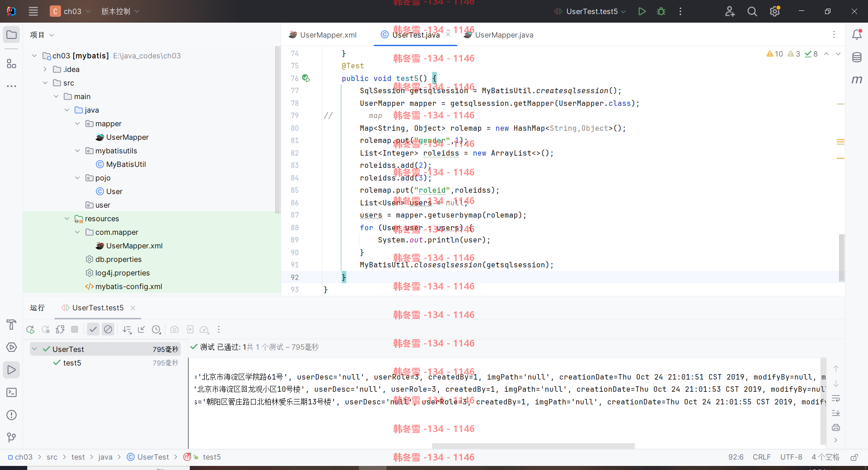
Task: Toggle auto-test rerun icon
Action: tap(60, 330)
